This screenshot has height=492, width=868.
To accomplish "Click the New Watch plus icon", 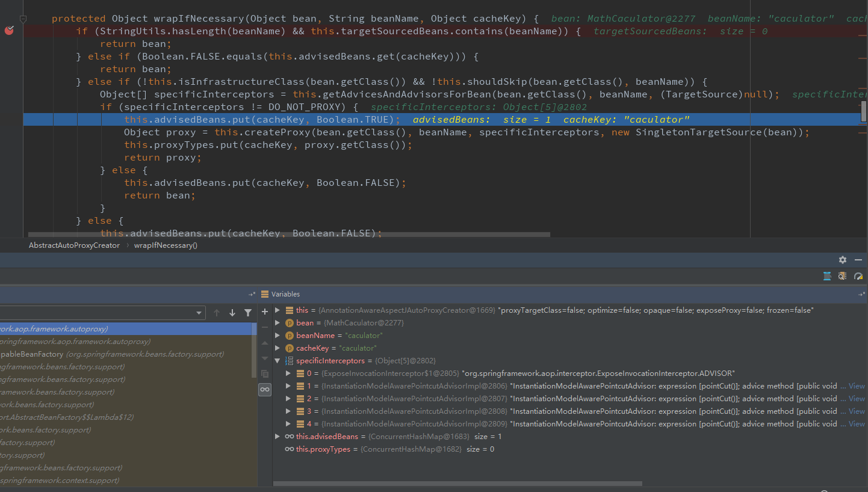I will point(264,312).
